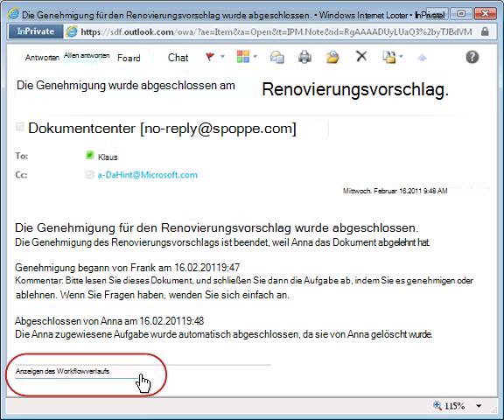Close the window with the red X button
The width and height of the screenshot is (504, 420).
486,14
